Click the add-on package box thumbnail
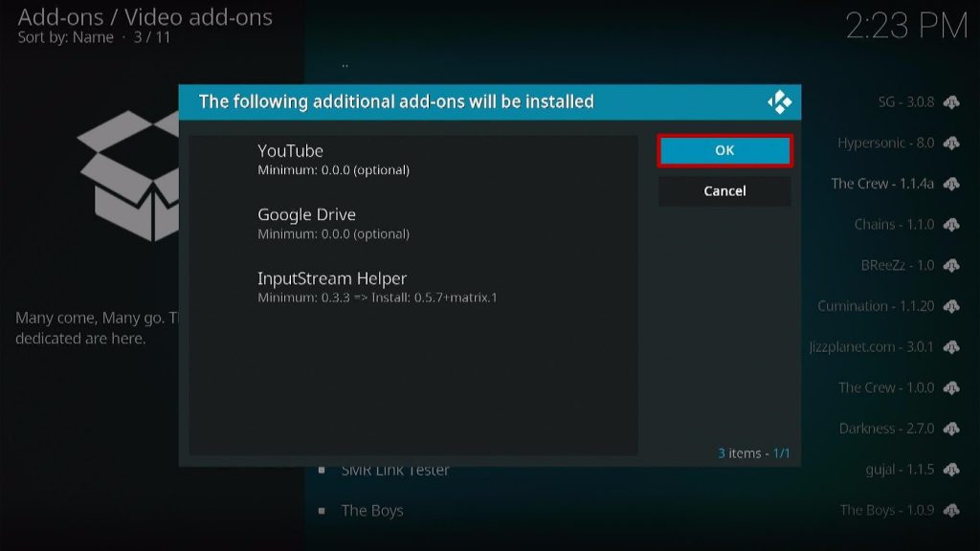The width and height of the screenshot is (980, 551). coord(128,176)
